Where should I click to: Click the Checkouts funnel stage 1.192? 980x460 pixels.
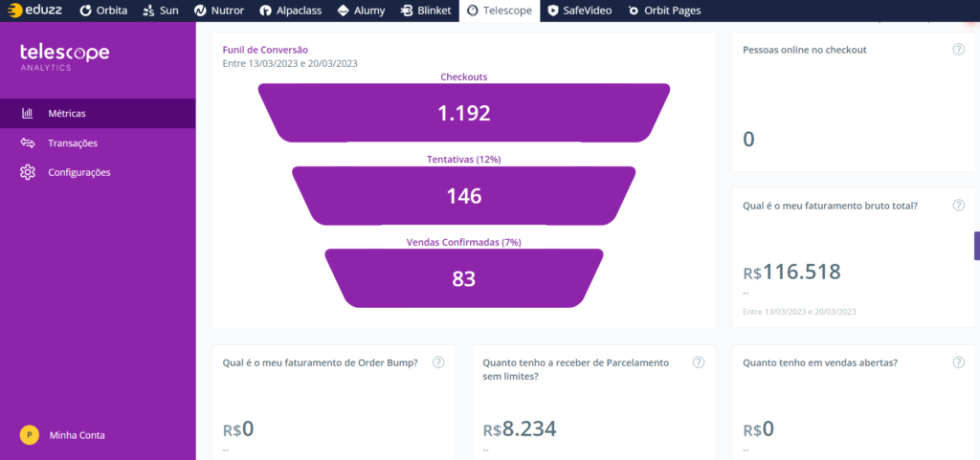point(464,113)
